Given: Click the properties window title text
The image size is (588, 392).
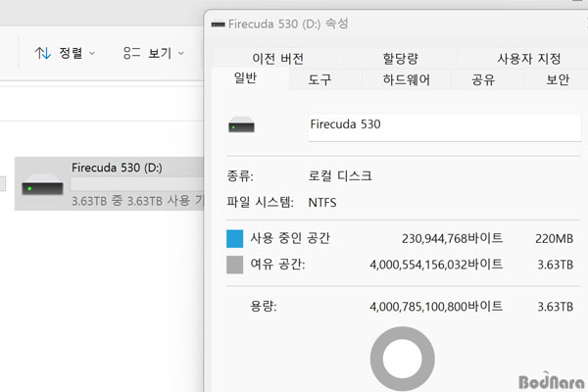Looking at the screenshot, I should [288, 24].
